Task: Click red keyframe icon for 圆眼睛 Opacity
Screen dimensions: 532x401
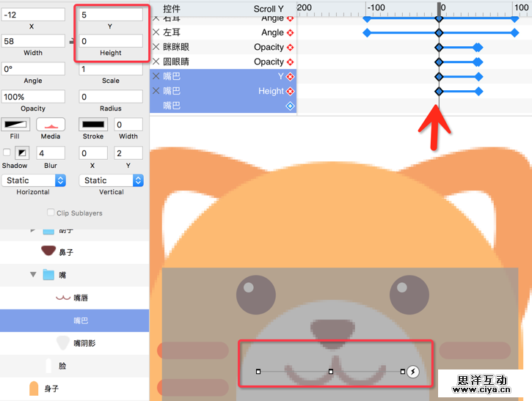Action: pyautogui.click(x=290, y=62)
